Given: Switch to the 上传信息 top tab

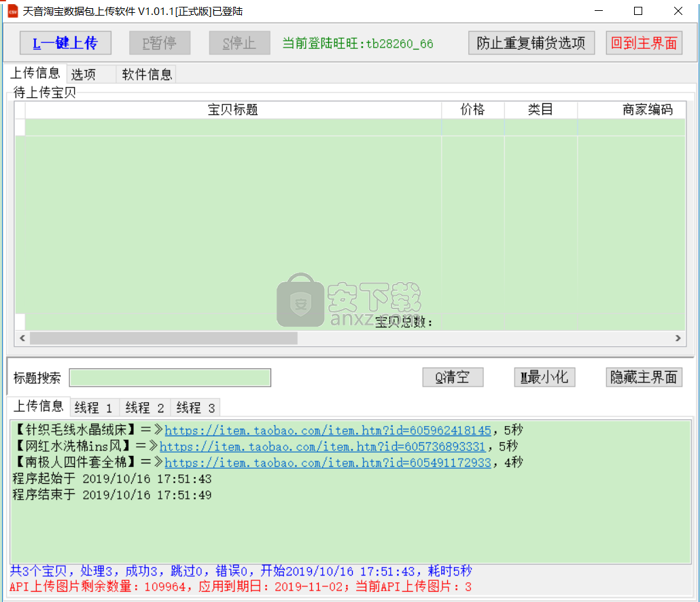Looking at the screenshot, I should (x=35, y=73).
